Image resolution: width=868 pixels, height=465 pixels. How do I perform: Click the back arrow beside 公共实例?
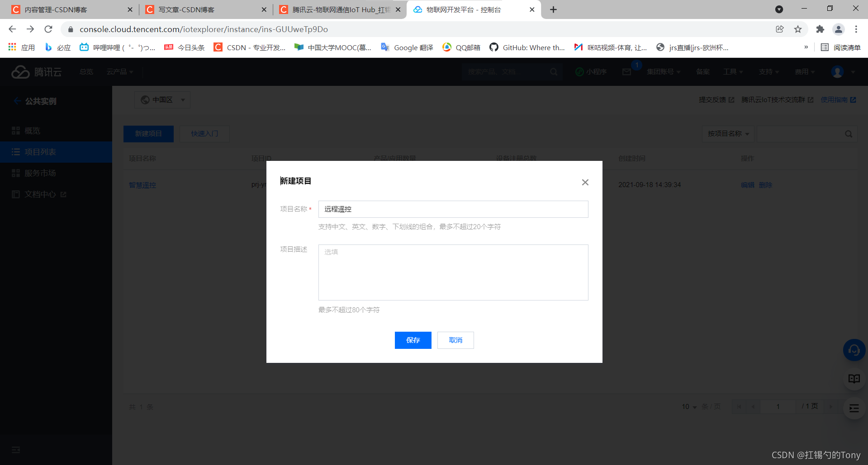point(17,101)
